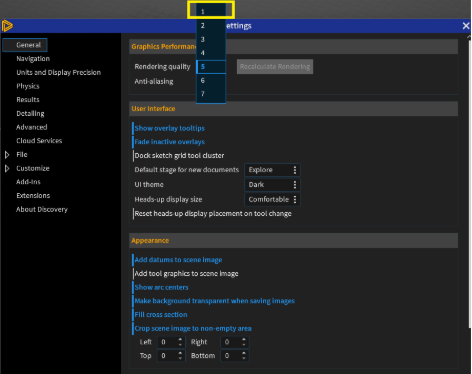
Task: Open the Cloud Services settings category
Action: [39, 141]
